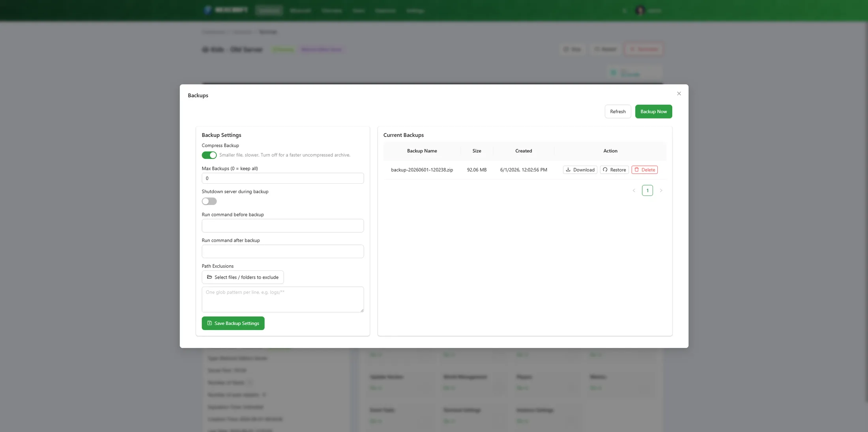Click the 6/1/2026, 12:02:56 PM timestamp

[524, 170]
